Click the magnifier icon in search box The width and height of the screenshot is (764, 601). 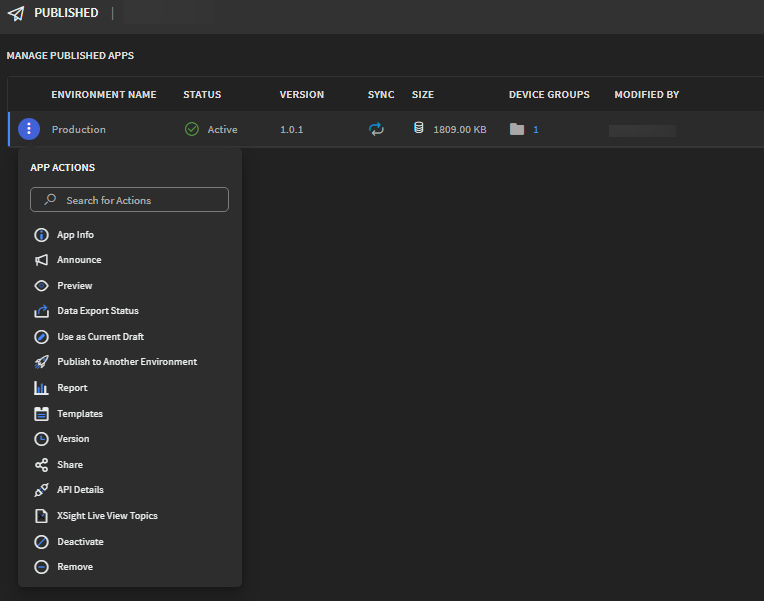coord(50,199)
